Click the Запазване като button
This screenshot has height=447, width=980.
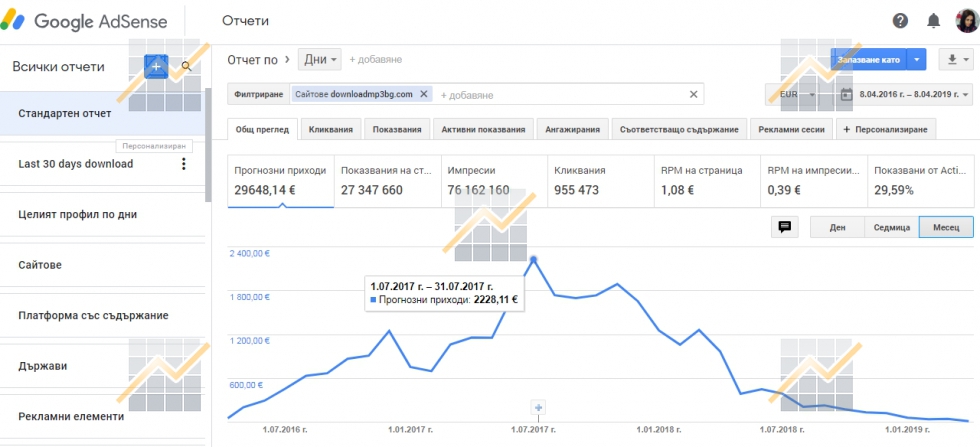click(x=869, y=59)
